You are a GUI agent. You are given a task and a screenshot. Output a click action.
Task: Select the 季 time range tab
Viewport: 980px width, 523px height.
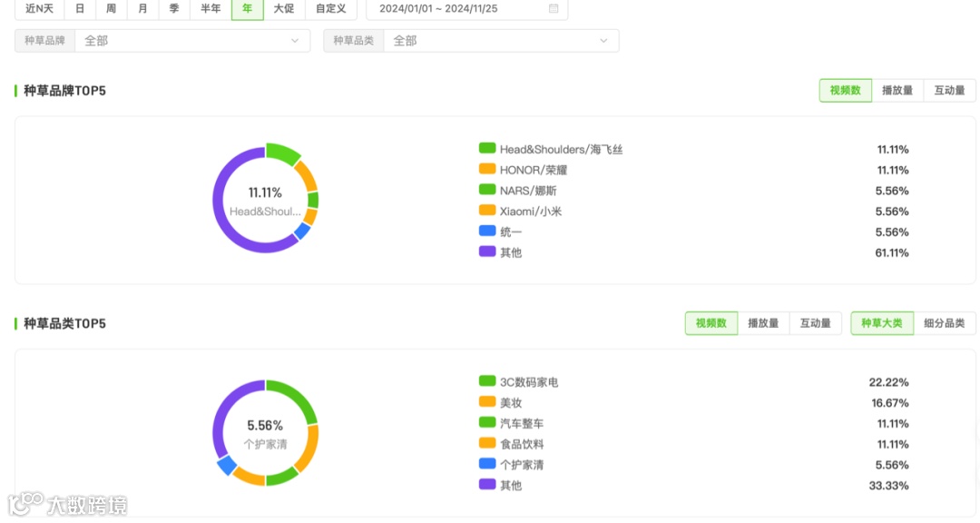coord(173,9)
